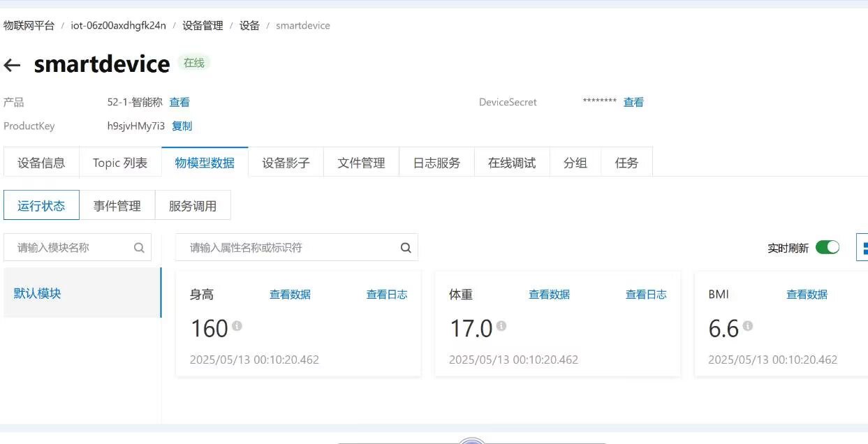Viewport: 868px width, 444px height.
Task: Click the info icon beside 160
Action: point(237,326)
